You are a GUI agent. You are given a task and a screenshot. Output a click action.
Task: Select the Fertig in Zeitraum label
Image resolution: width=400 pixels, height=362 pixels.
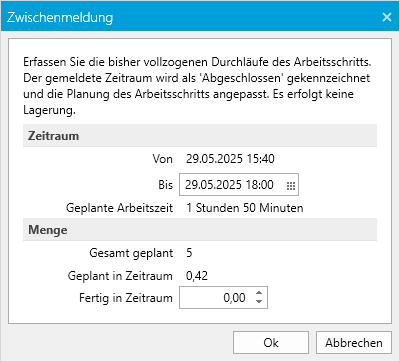126,298
